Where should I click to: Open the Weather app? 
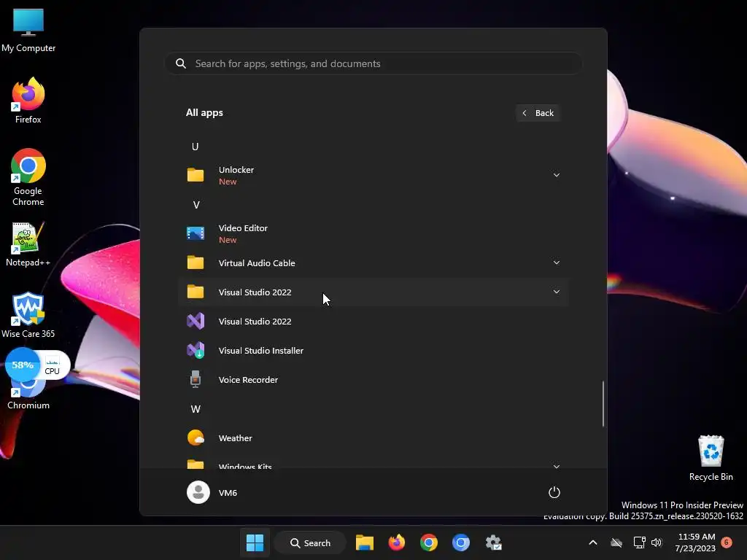[373, 437]
